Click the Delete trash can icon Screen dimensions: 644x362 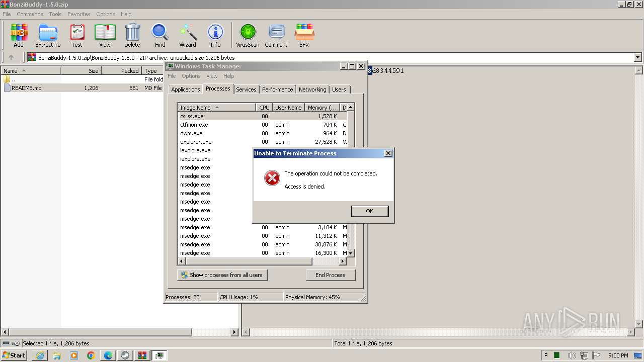(132, 35)
